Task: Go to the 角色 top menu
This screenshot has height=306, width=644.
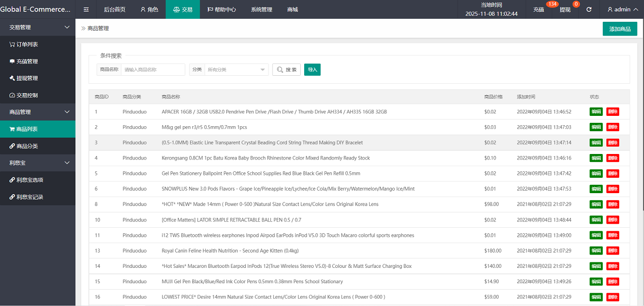Action: tap(149, 9)
